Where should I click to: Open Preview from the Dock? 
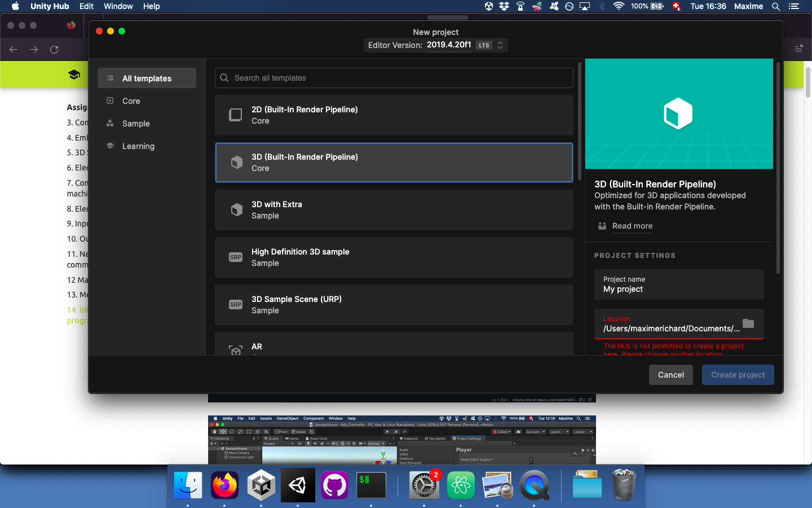[x=497, y=484]
